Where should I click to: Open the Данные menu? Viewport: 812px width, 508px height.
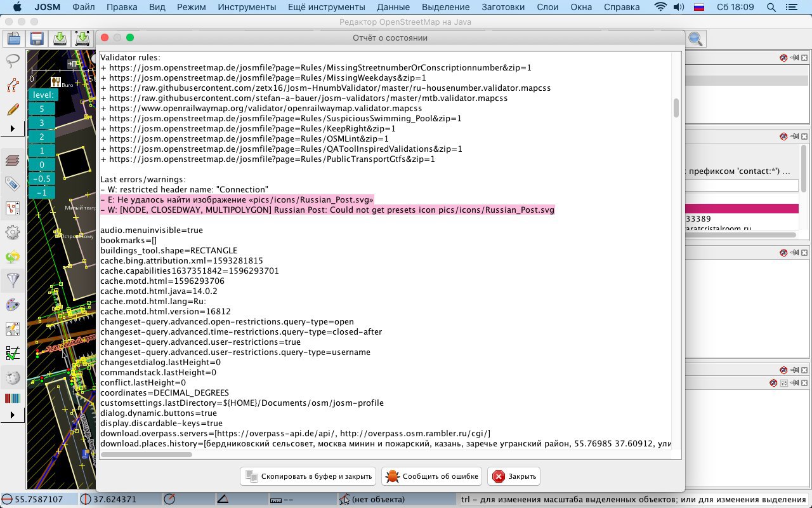[x=393, y=7]
